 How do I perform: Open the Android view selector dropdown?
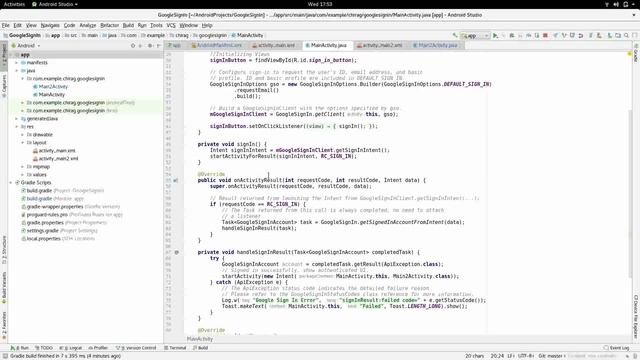[x=26, y=46]
